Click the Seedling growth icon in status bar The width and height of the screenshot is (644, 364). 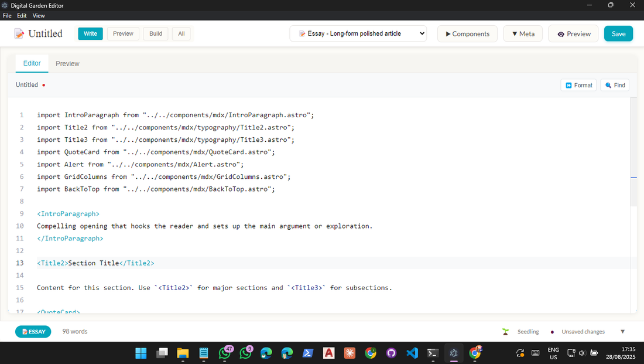(x=505, y=331)
